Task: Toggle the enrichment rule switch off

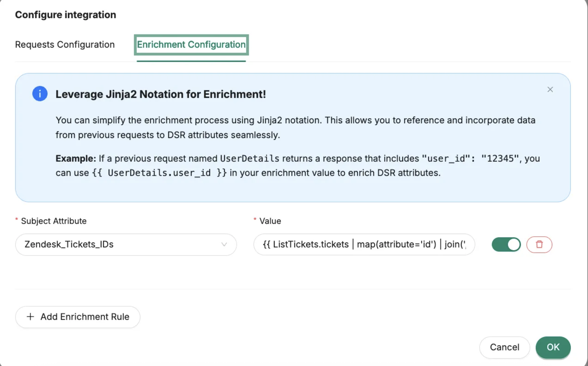Action: point(506,244)
